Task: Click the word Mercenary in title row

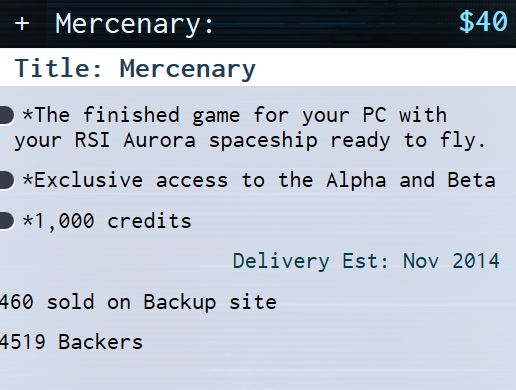Action: coord(188,69)
